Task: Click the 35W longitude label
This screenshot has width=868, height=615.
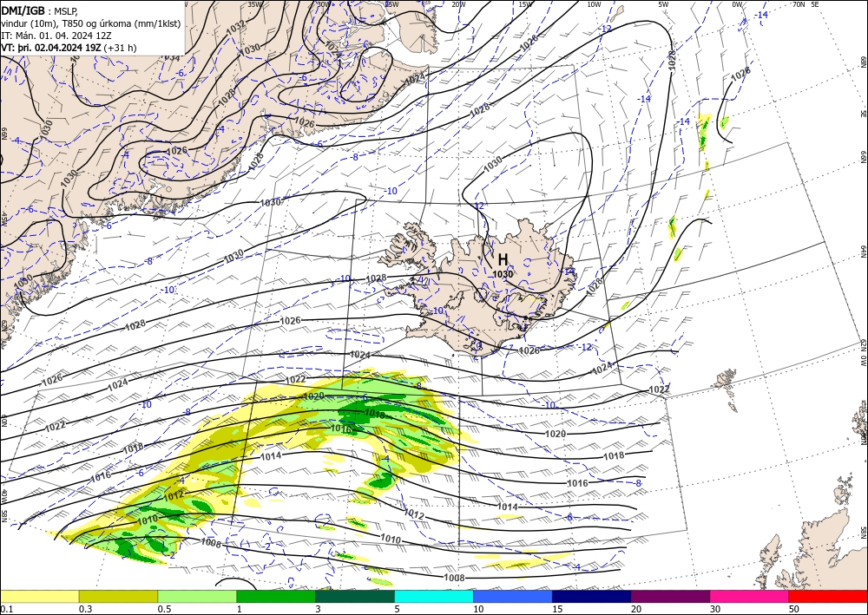Action: pyautogui.click(x=254, y=3)
